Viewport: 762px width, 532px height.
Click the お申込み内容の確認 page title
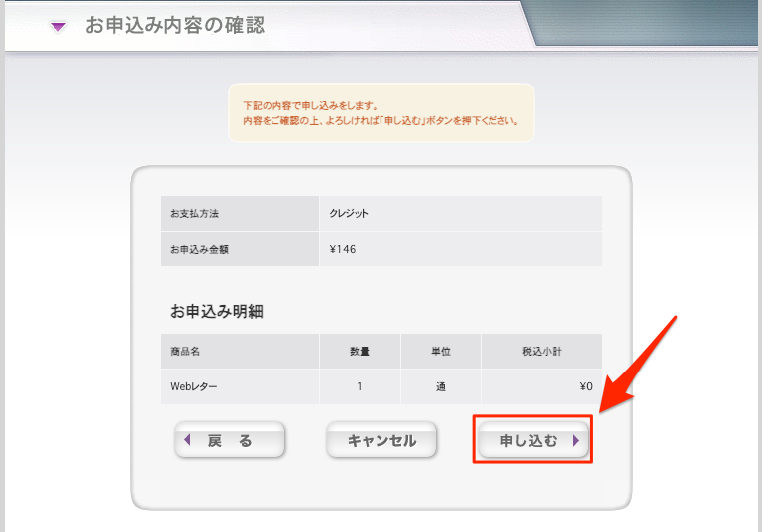pyautogui.click(x=175, y=26)
